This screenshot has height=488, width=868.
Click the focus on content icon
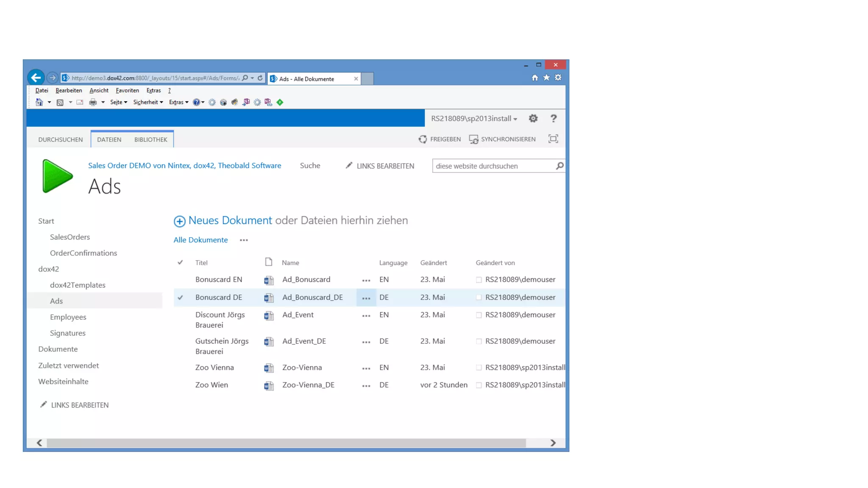553,139
